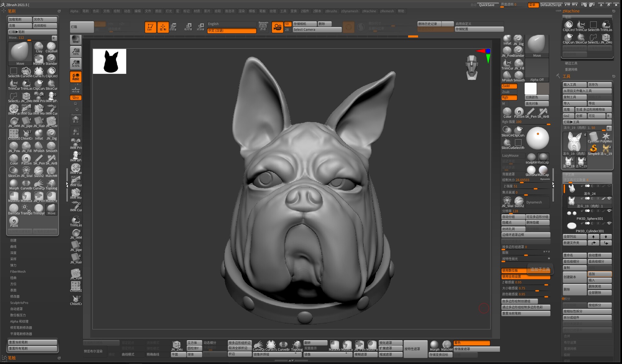
Task: Select the Inflat brush
Action: pos(39,134)
